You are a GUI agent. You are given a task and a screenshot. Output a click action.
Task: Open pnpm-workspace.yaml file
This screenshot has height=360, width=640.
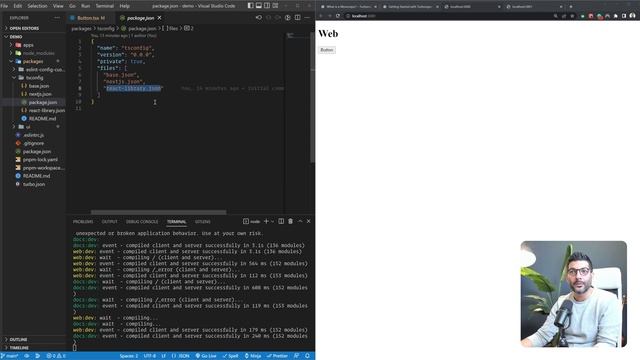click(x=44, y=168)
